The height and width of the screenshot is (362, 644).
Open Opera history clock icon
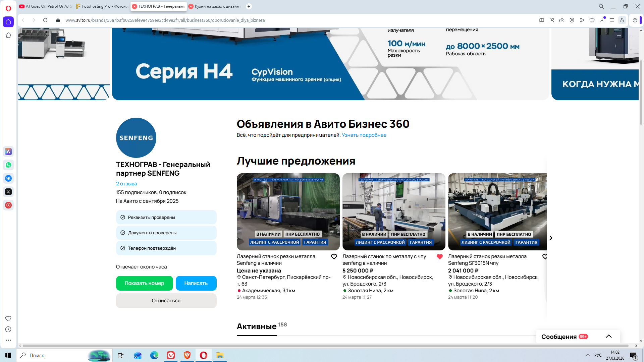coord(8,329)
